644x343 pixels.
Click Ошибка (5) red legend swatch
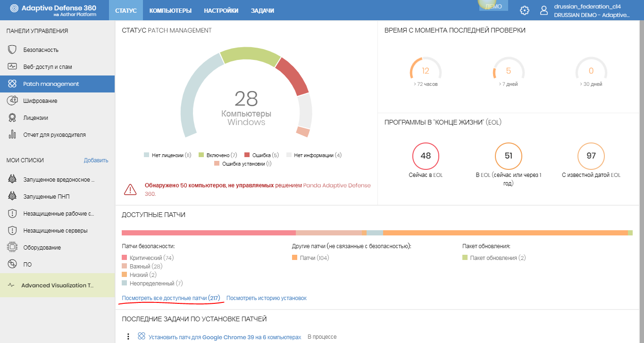(x=247, y=155)
